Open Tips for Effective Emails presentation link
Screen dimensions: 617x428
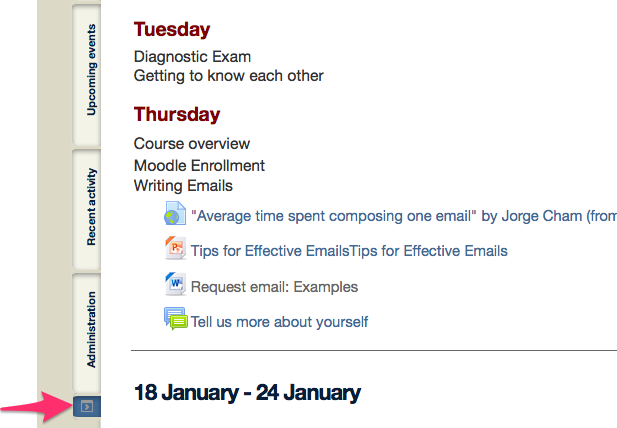point(349,251)
